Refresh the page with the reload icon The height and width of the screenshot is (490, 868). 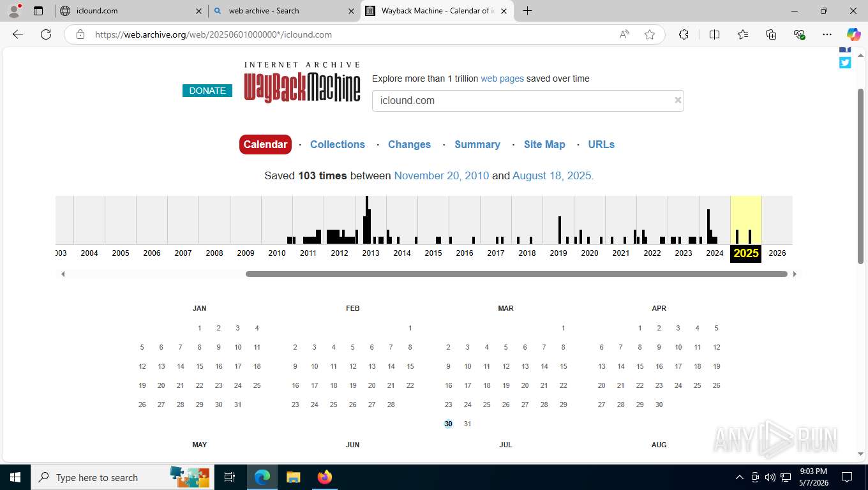tap(46, 34)
